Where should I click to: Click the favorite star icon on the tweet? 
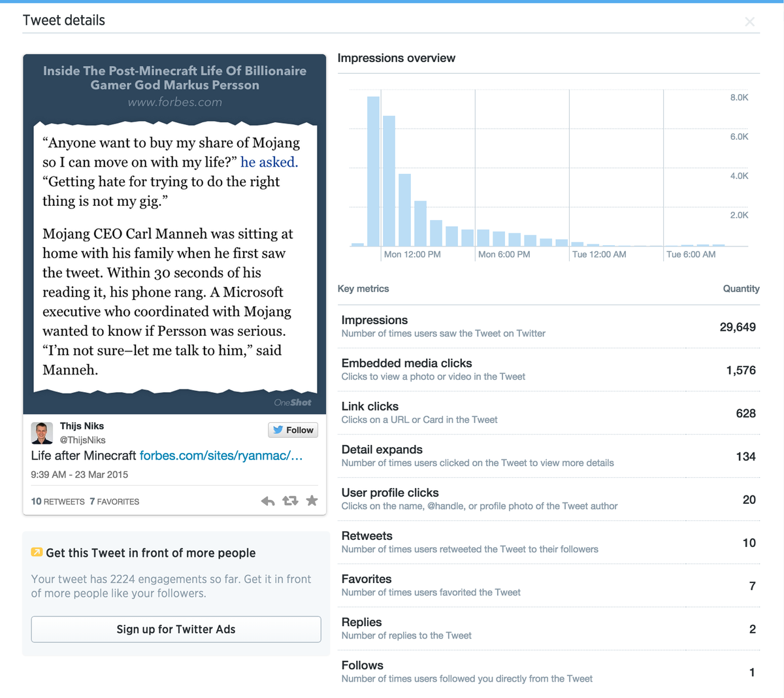point(312,501)
